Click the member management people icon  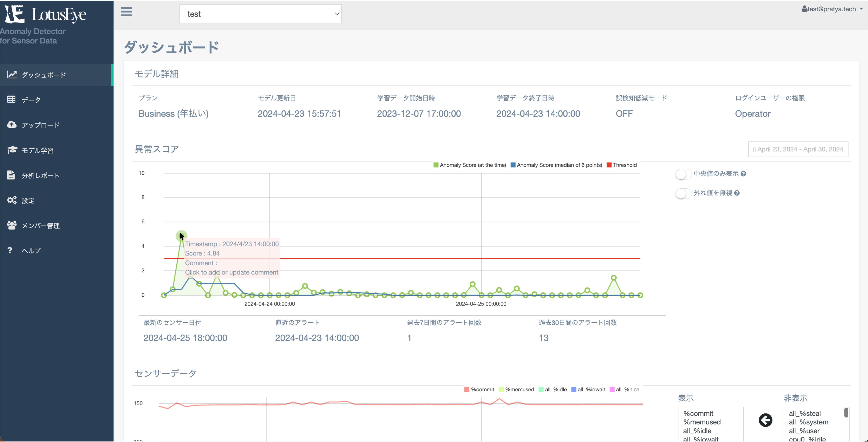(12, 225)
